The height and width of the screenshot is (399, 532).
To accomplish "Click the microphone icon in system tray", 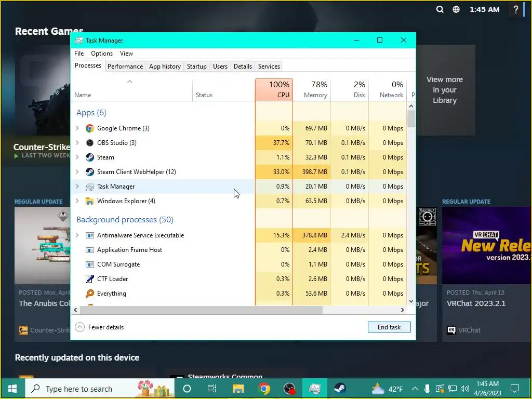I will pyautogui.click(x=427, y=389).
